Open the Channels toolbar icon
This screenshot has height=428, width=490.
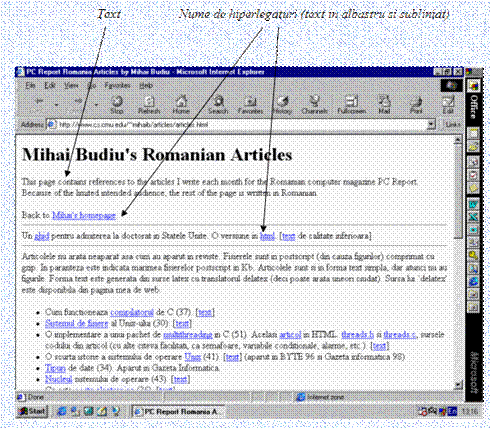(x=314, y=105)
